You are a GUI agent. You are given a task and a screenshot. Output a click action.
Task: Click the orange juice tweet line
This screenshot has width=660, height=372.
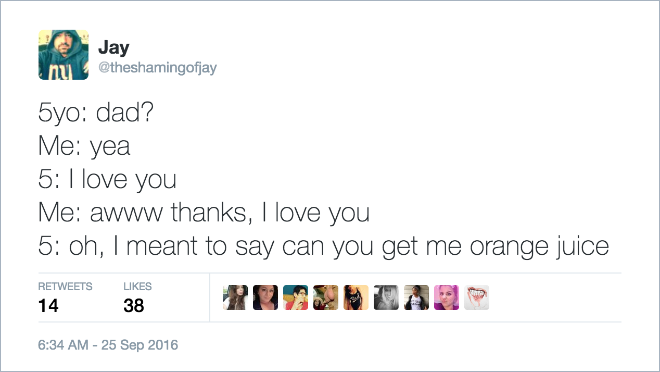(x=323, y=247)
